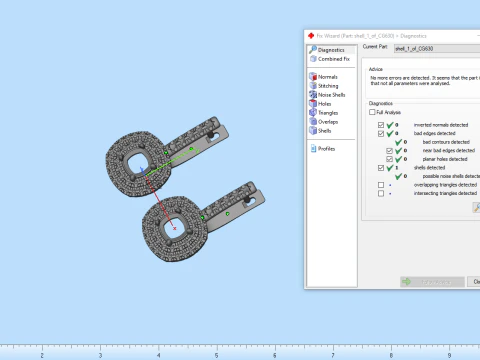Image resolution: width=480 pixels, height=360 pixels.
Task: Select the Shells fix step
Action: pyautogui.click(x=320, y=131)
